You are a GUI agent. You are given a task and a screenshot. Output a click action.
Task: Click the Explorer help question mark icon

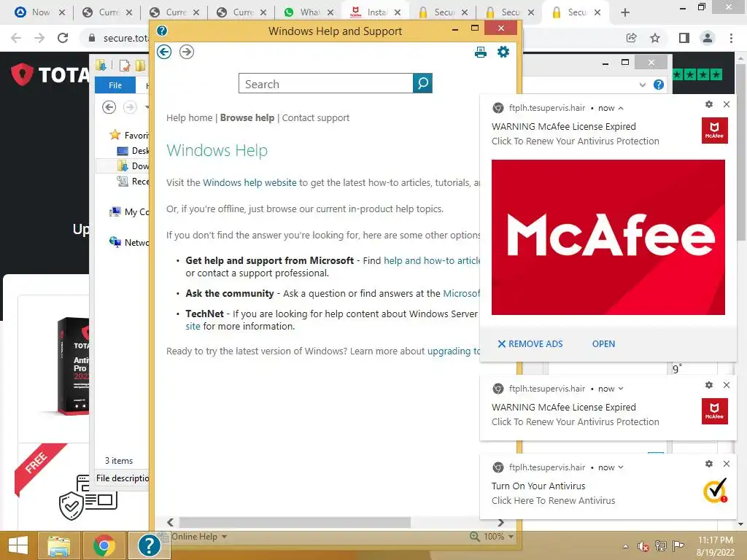(x=659, y=85)
